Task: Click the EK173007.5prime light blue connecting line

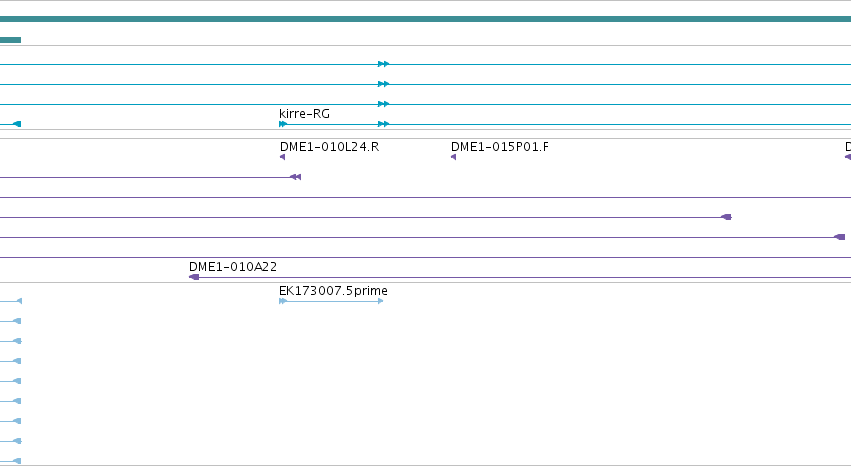Action: point(332,301)
